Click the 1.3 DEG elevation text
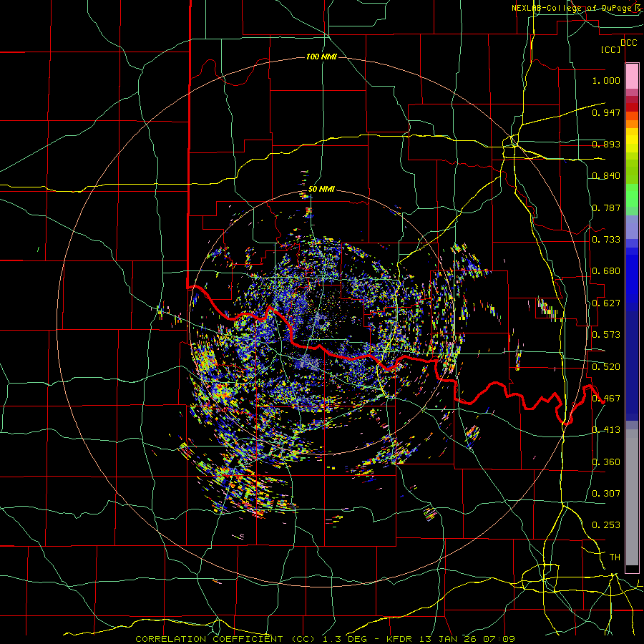This screenshot has height=644, width=644. (x=345, y=639)
